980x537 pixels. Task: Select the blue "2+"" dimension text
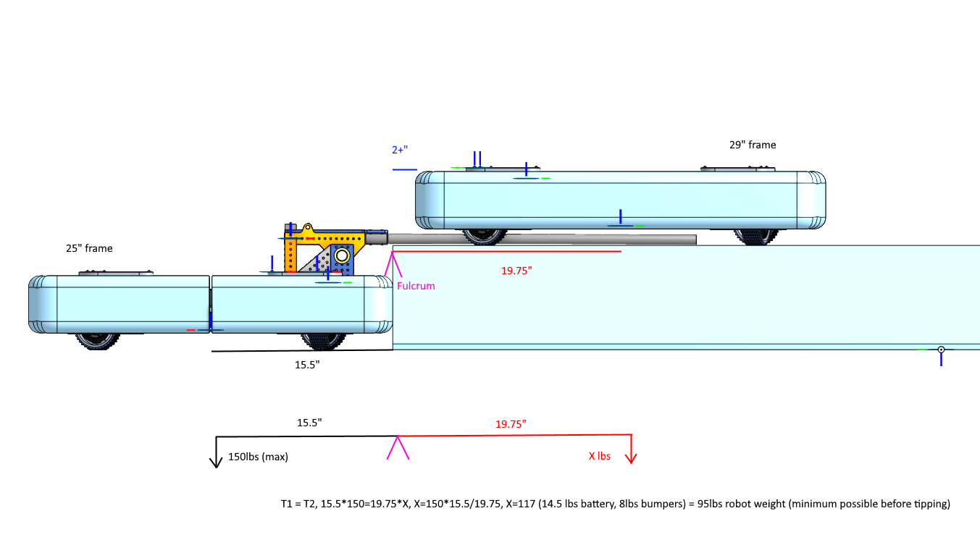(400, 150)
